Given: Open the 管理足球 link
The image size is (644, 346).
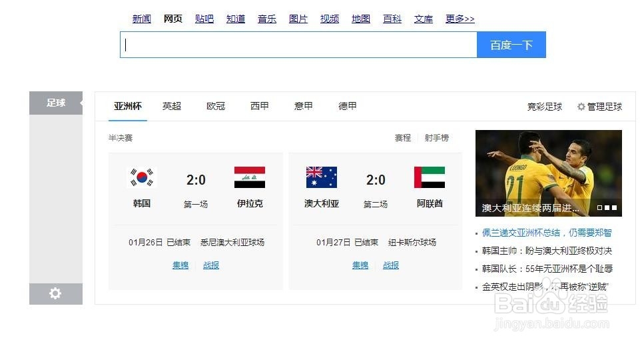Looking at the screenshot, I should (x=605, y=107).
